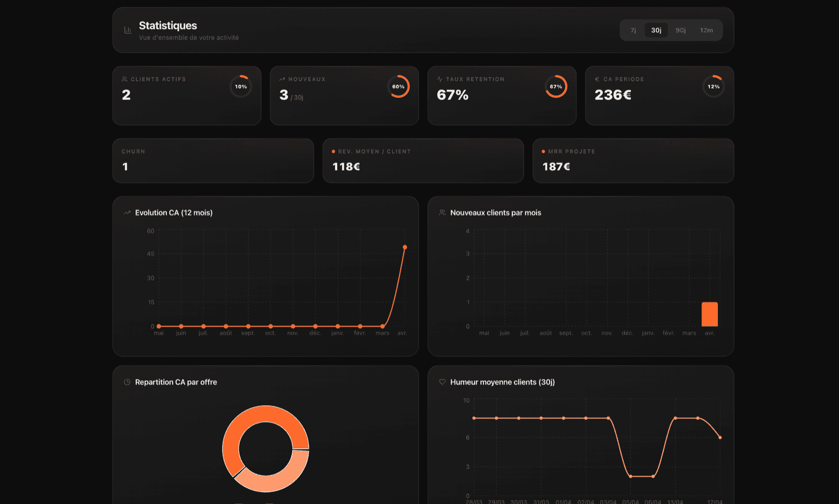Viewport: 839px width, 504px height.
Task: Click the 67% progress ring on TAUX RETENTION
Action: 556,87
